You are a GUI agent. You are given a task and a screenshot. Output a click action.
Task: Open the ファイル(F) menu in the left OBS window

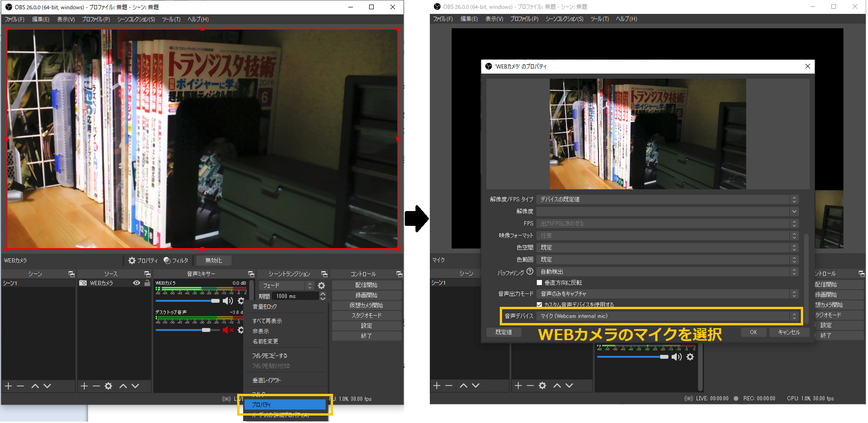tap(14, 19)
